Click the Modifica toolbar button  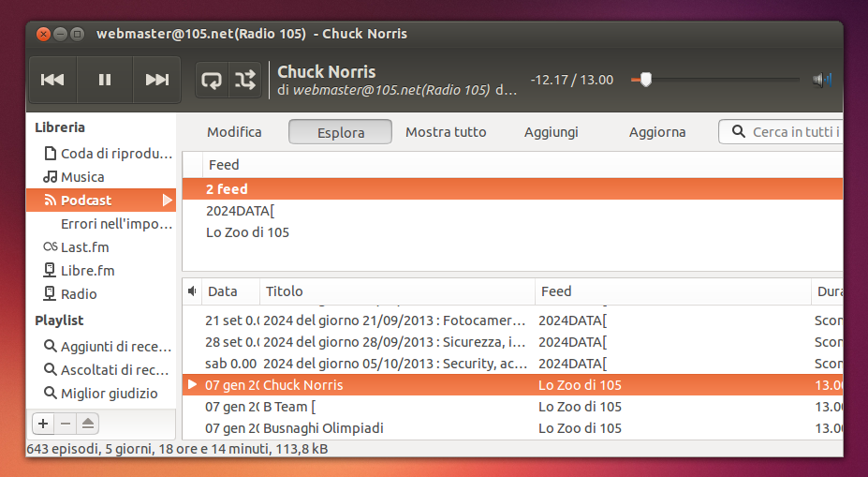tap(234, 132)
